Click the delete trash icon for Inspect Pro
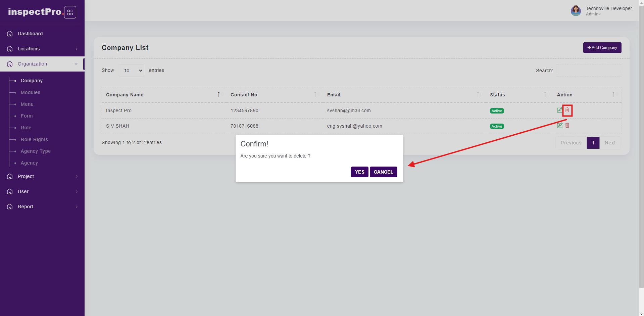This screenshot has height=316, width=644. point(567,110)
